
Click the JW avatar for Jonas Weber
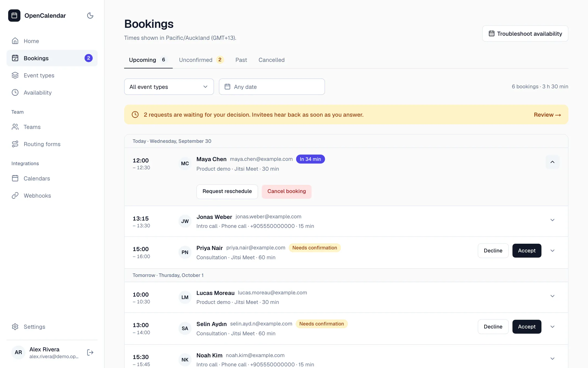point(185,221)
